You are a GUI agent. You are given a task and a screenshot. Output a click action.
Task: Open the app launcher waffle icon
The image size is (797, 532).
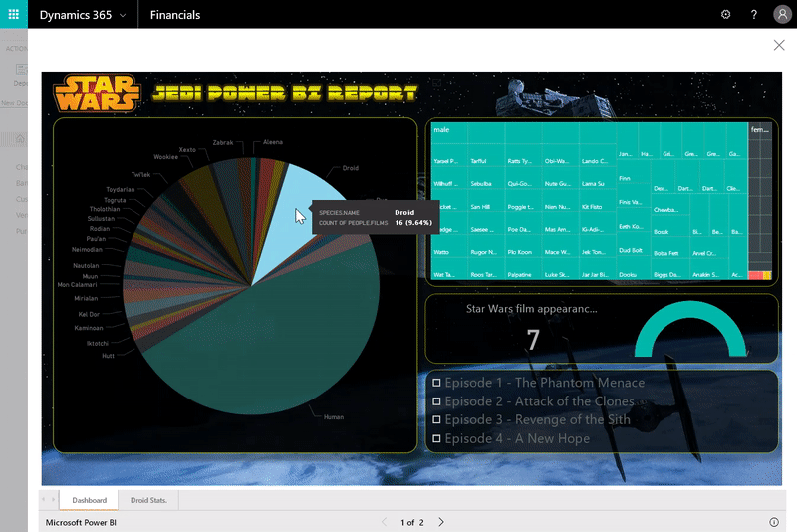point(14,14)
